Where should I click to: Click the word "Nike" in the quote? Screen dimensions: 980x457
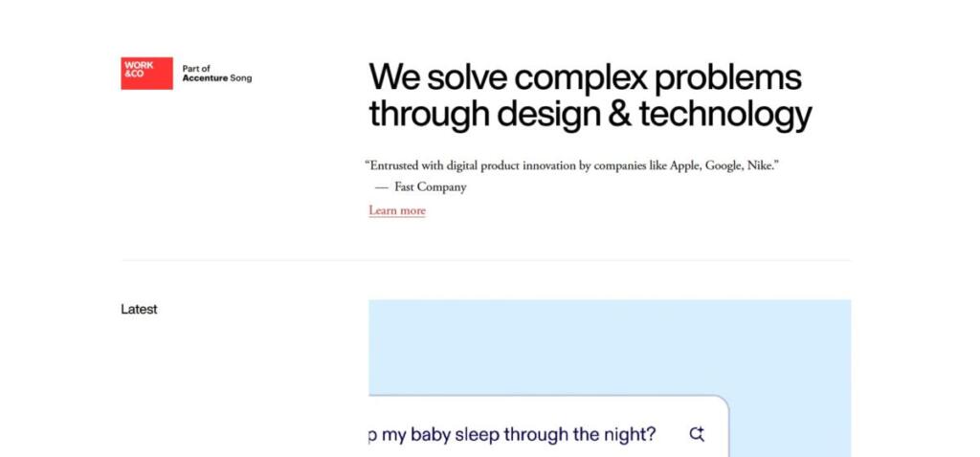tap(763, 165)
